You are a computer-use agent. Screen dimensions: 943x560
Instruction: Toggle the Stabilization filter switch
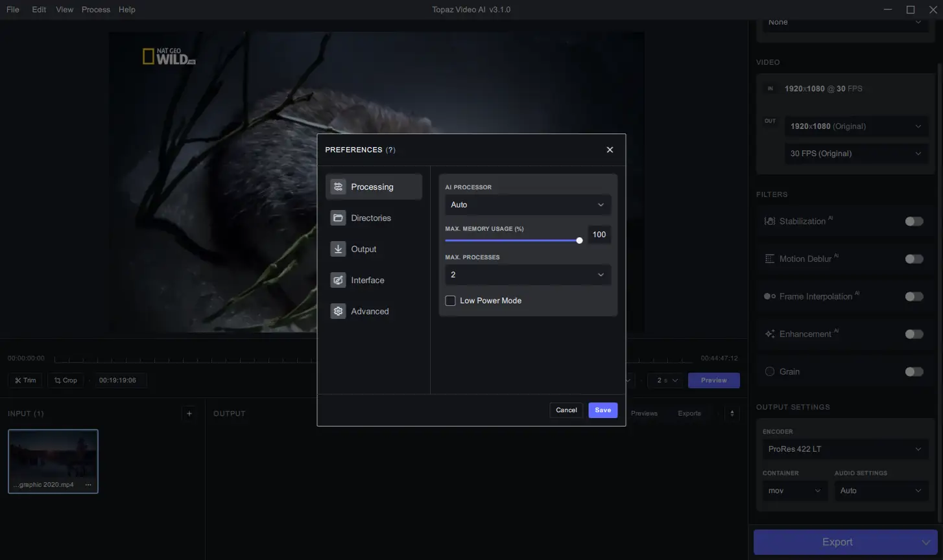(914, 222)
